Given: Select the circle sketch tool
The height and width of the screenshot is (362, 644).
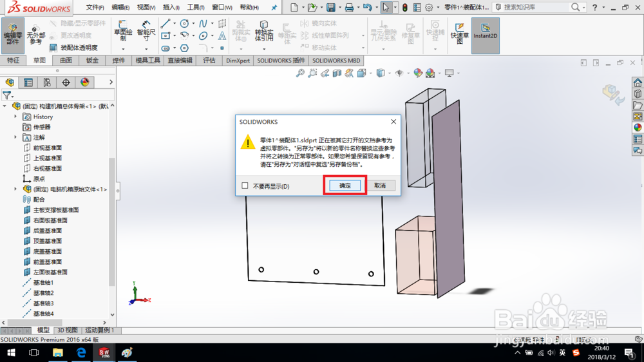Looking at the screenshot, I should (x=184, y=24).
